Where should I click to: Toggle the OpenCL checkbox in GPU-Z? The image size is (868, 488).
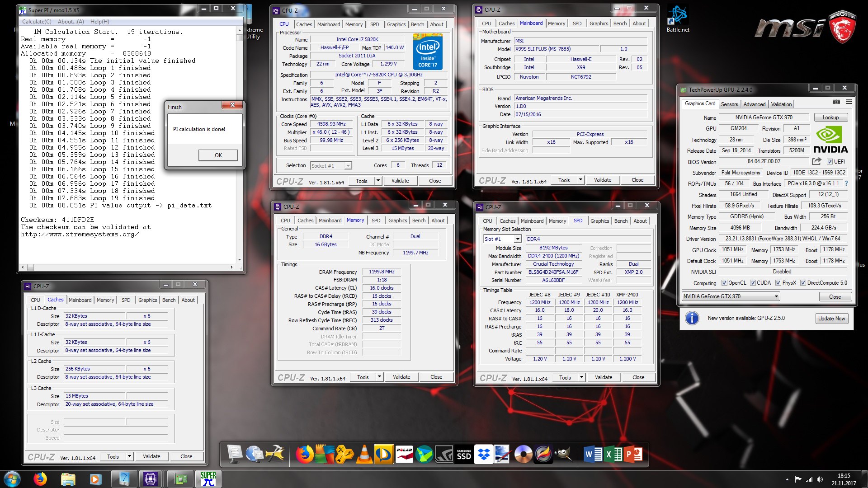click(x=724, y=283)
